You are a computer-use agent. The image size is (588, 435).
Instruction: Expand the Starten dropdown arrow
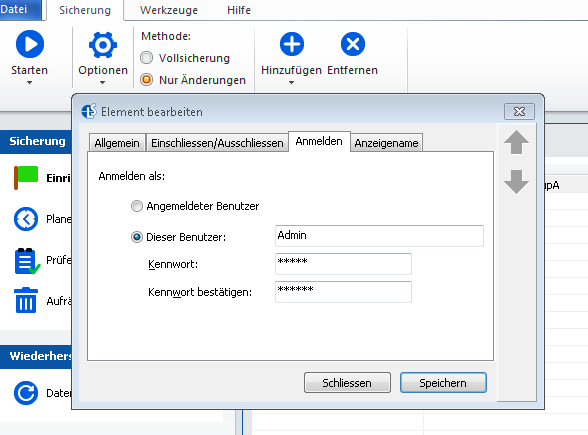coord(29,82)
